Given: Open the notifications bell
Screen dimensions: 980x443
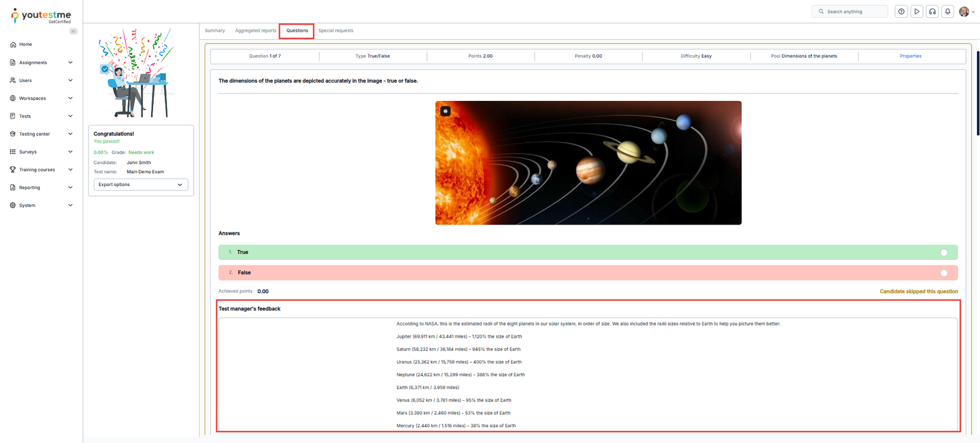Looking at the screenshot, I should click(948, 12).
